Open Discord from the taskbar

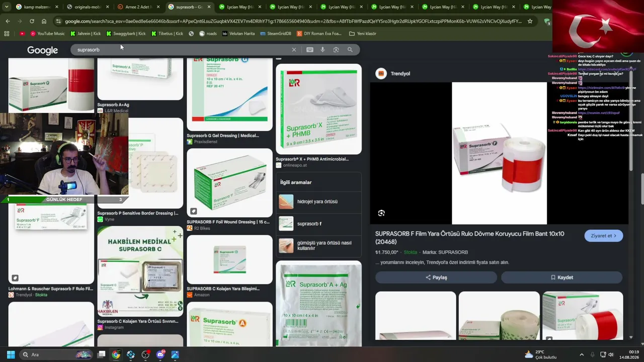[160, 354]
